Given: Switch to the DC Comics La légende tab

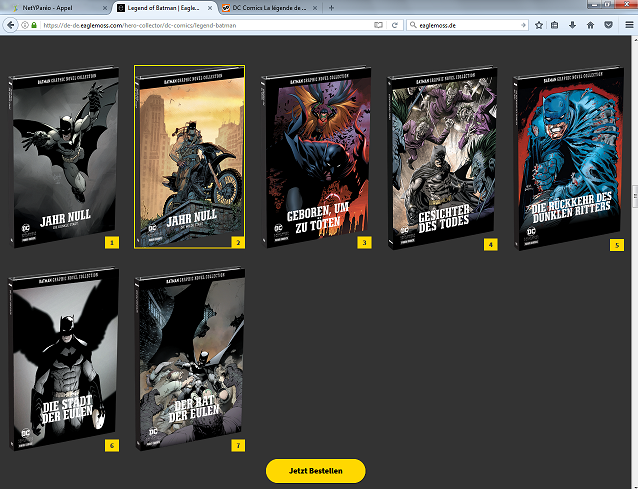Looking at the screenshot, I should (x=269, y=8).
